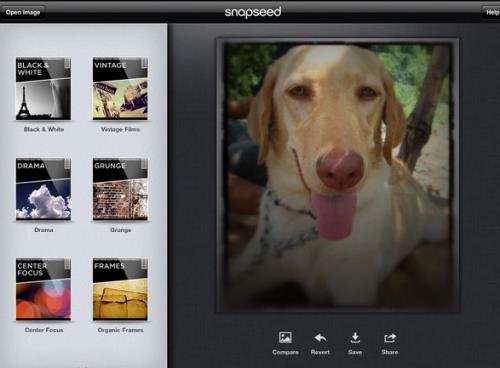Click the Revert label text
Image resolution: width=500 pixels, height=368 pixels.
320,352
